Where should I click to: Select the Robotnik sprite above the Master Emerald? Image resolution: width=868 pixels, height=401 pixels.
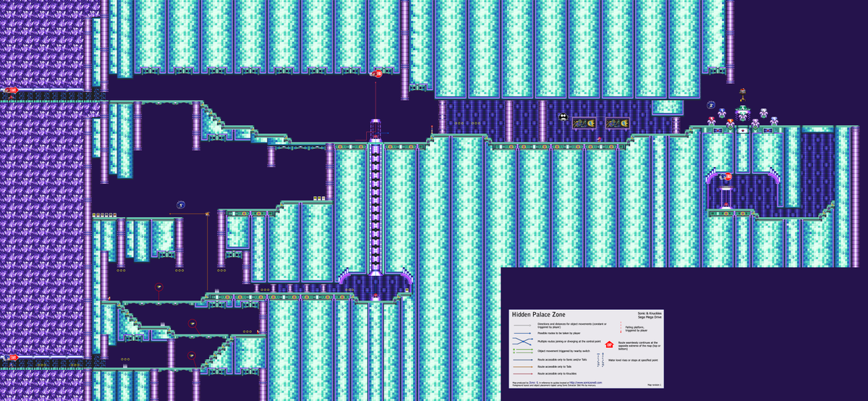(x=743, y=95)
